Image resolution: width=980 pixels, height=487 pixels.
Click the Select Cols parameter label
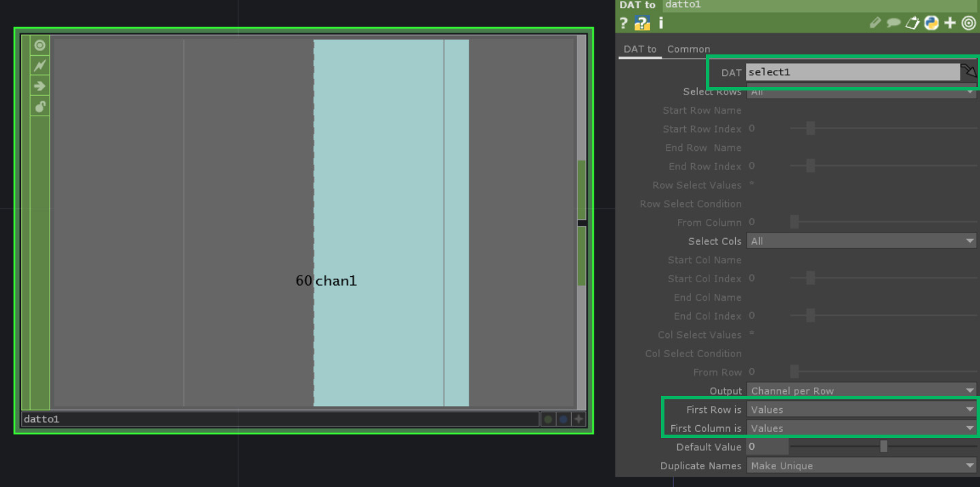[x=715, y=241]
